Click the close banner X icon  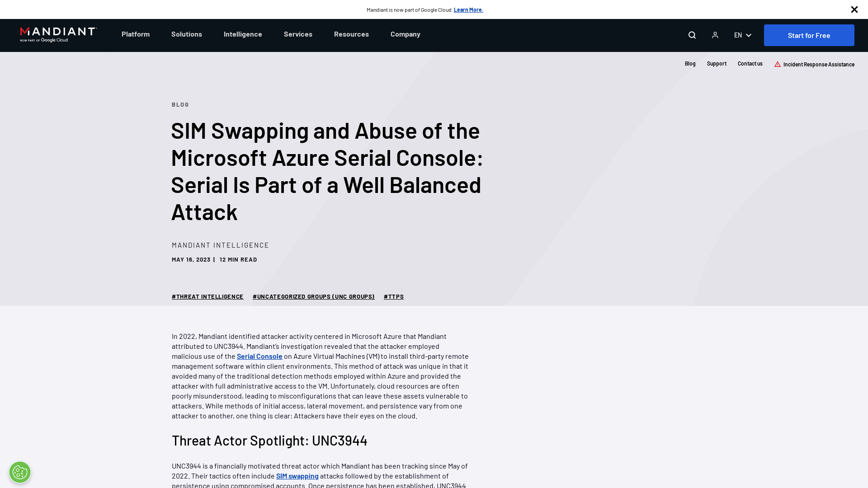[x=854, y=9]
